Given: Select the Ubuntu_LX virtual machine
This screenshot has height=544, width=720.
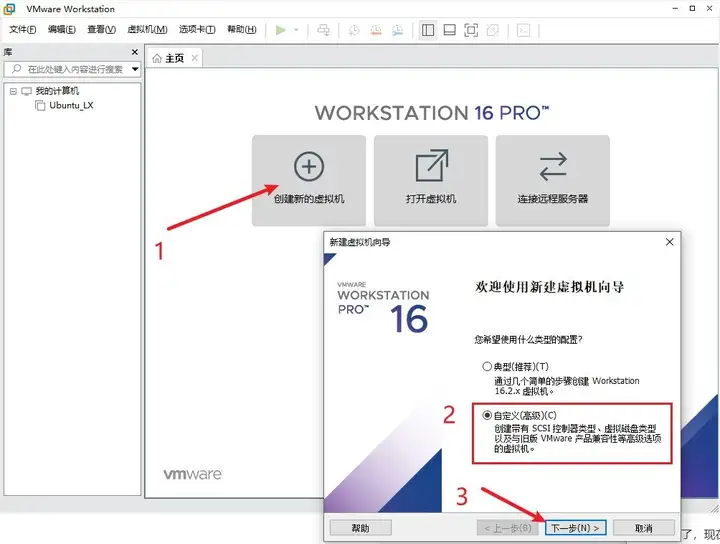Looking at the screenshot, I should (71, 105).
